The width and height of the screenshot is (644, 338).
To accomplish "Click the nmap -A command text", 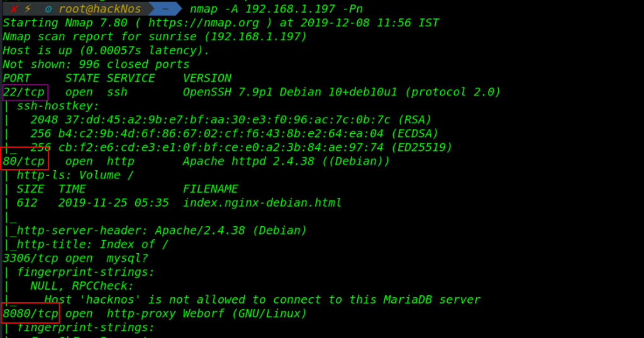I will point(277,9).
